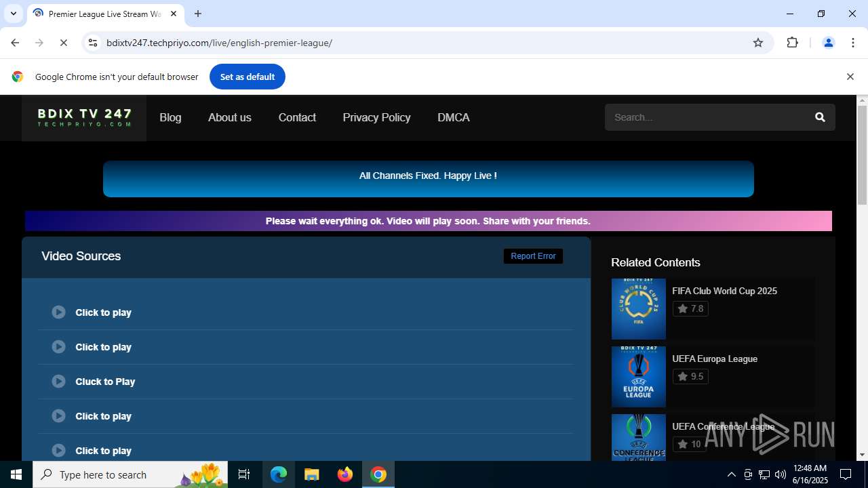Launch Microsoft Edge from taskbar
868x488 pixels.
point(279,474)
